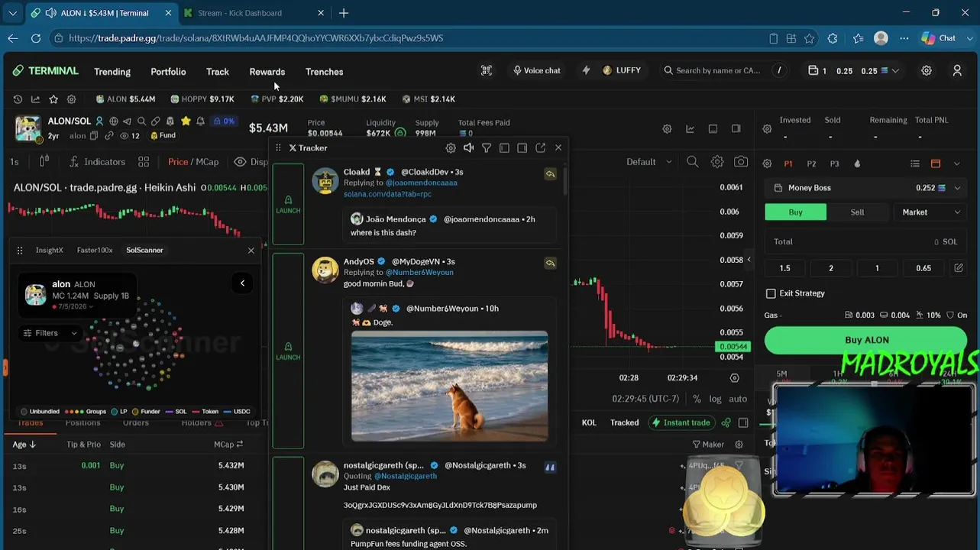Open the history clock icon in ticker bar
Viewport: 980px width, 550px height.
18,99
